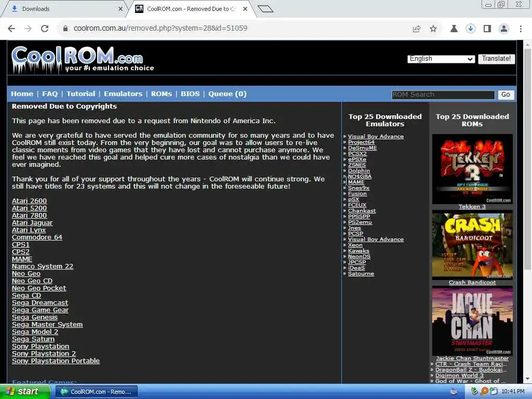
Task: Reload the page with refresh icon
Action: (45, 29)
